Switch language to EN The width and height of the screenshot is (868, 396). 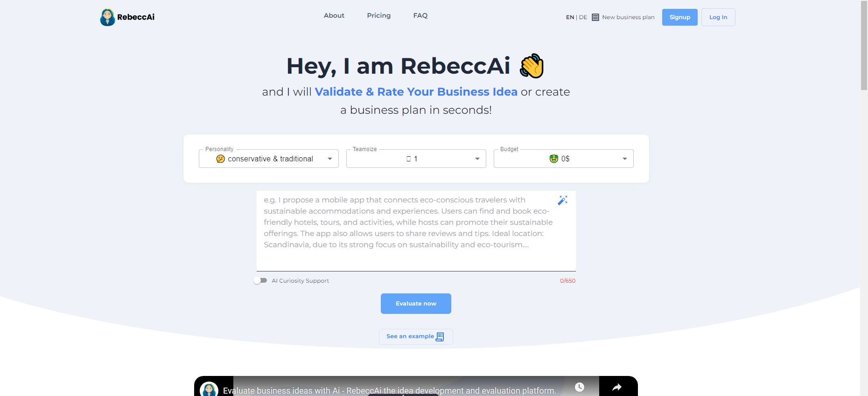click(x=570, y=17)
